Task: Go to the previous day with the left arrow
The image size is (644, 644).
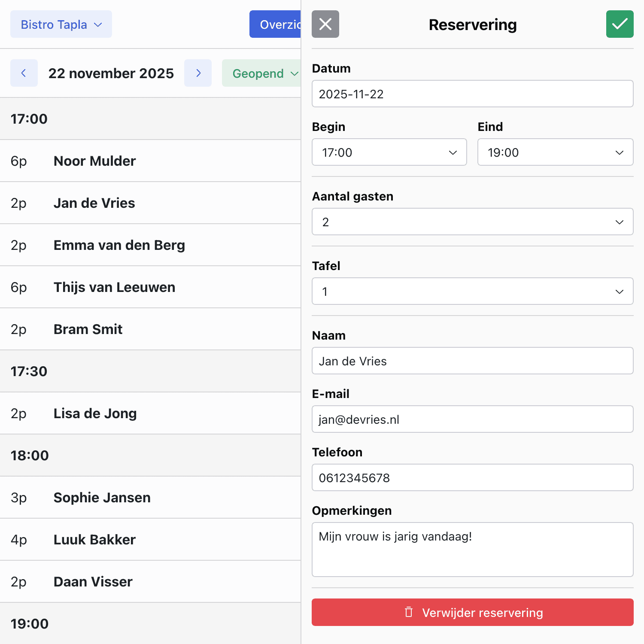Action: pyautogui.click(x=24, y=73)
